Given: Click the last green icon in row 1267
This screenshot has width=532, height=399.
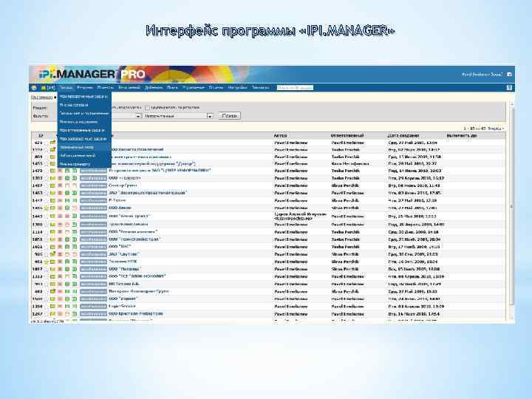Looking at the screenshot, I should pos(75,314).
